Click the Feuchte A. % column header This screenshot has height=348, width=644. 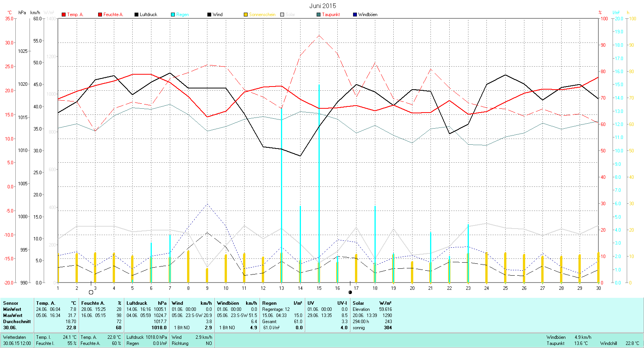tap(101, 303)
